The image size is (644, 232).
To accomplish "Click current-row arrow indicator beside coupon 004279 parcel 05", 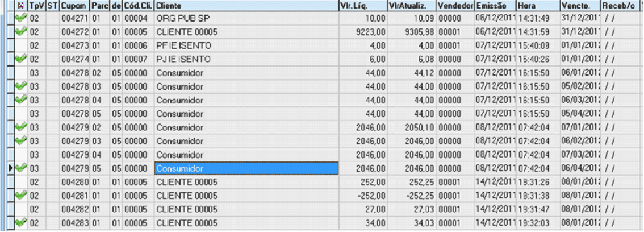I will (x=10, y=168).
